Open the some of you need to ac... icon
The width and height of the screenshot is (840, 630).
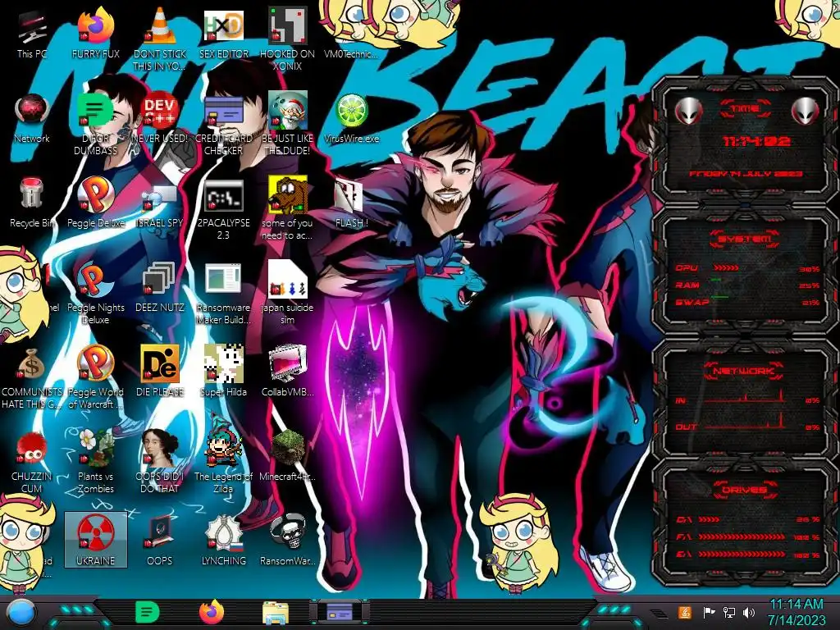tap(288, 209)
